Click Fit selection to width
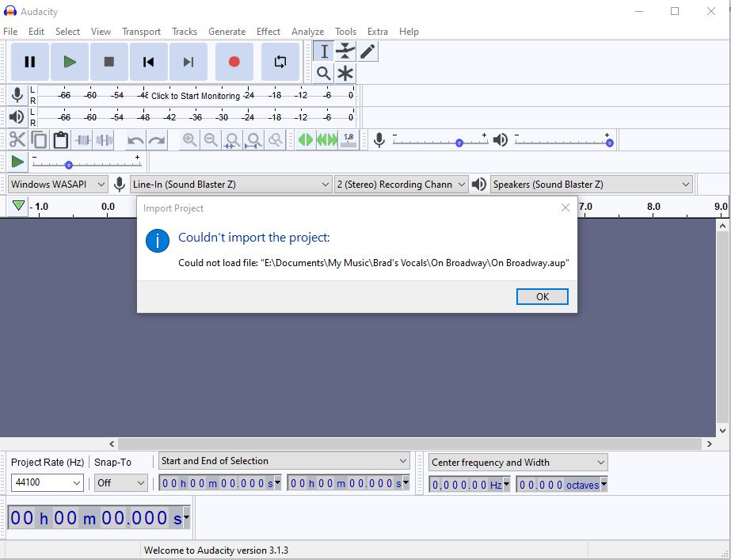The width and height of the screenshot is (731, 560). click(232, 140)
